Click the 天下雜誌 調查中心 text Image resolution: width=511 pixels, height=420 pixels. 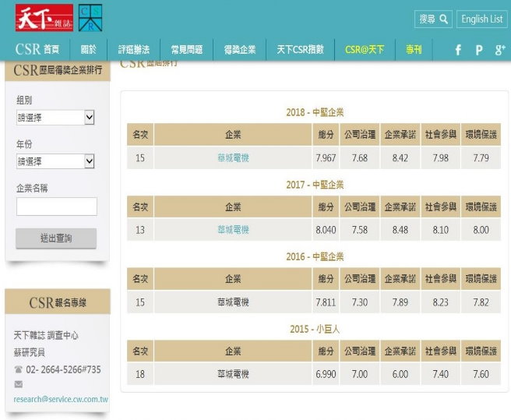tap(46, 335)
